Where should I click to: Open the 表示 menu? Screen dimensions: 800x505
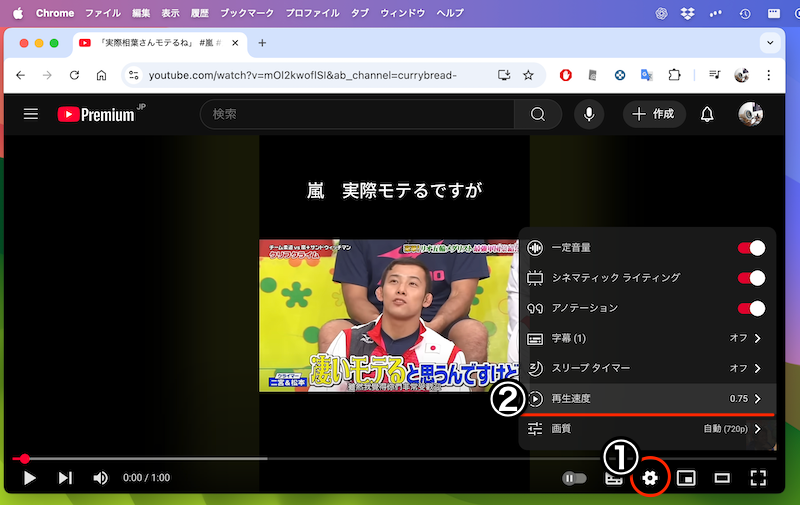click(x=170, y=13)
